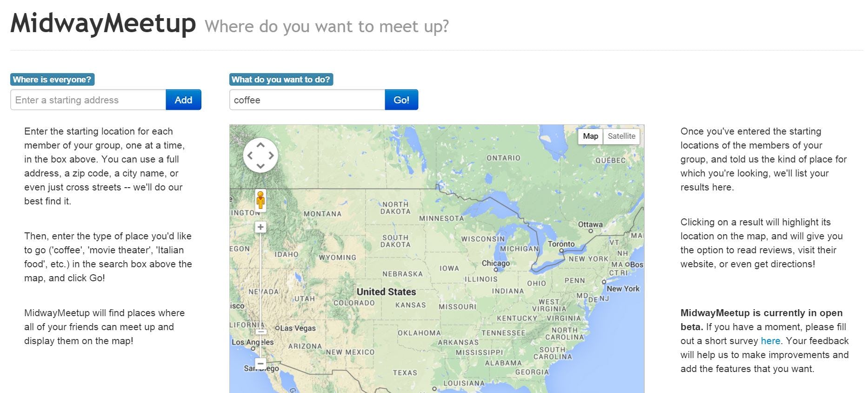Click the Google logo on the map
868x393 pixels.
(293, 391)
